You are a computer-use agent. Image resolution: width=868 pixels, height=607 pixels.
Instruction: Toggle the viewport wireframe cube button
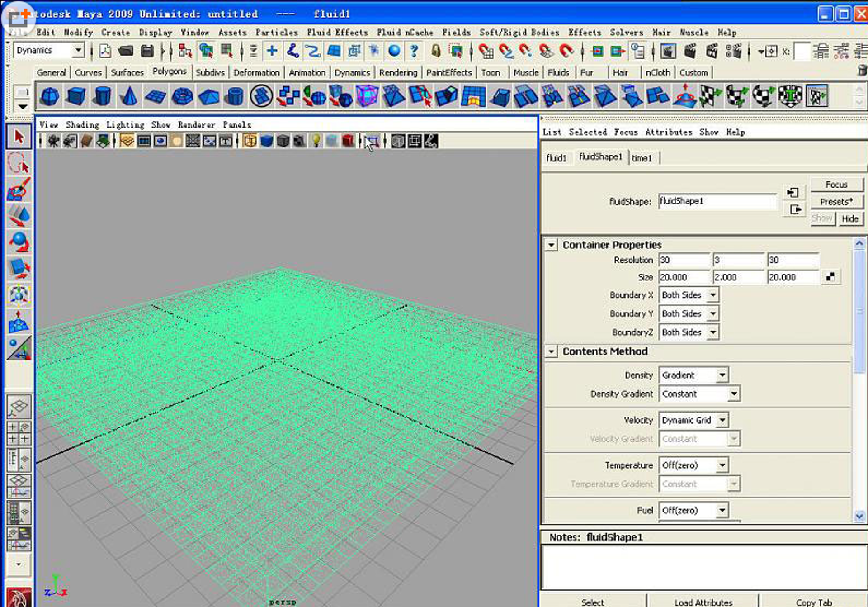tap(250, 141)
